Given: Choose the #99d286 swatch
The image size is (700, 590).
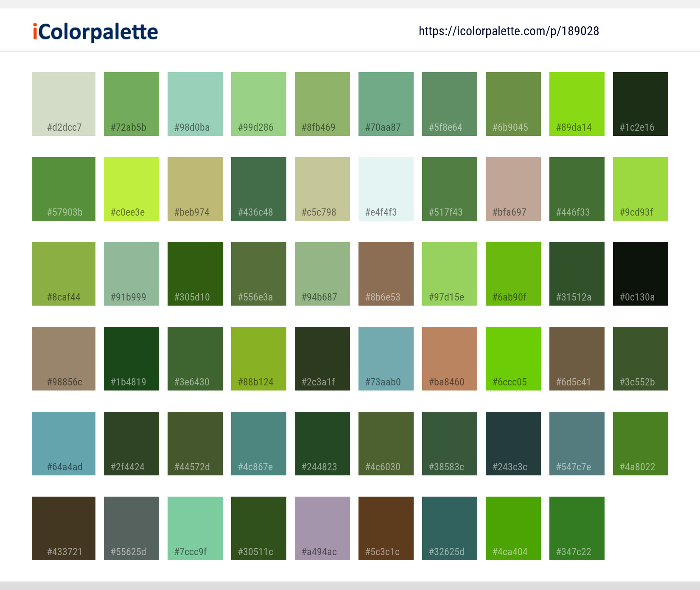Looking at the screenshot, I should click(x=259, y=104).
